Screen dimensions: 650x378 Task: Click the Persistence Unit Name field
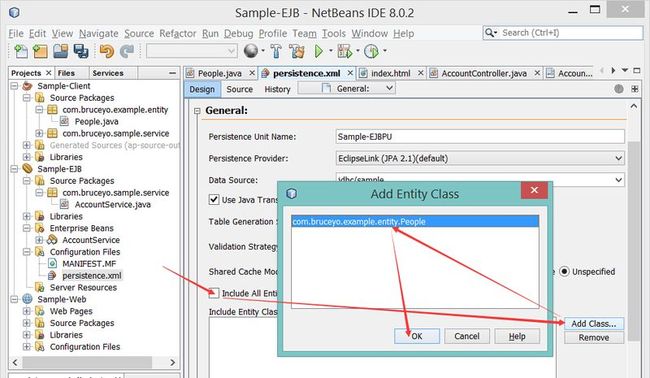(480, 137)
